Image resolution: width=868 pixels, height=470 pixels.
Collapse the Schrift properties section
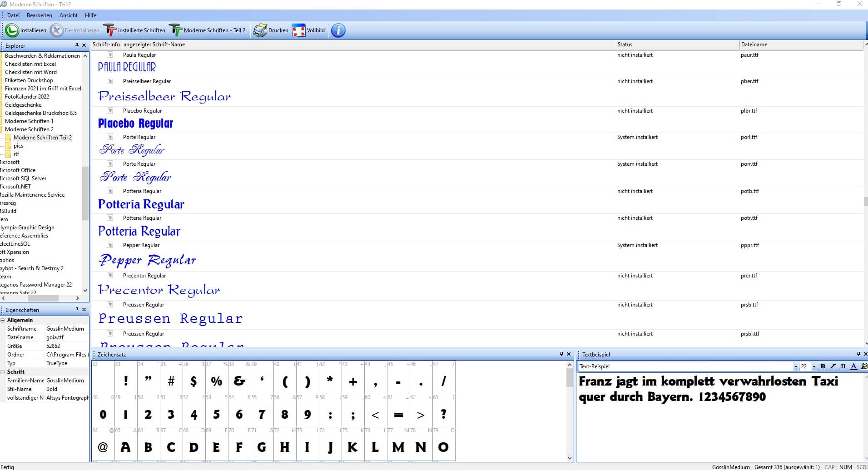tap(3, 372)
